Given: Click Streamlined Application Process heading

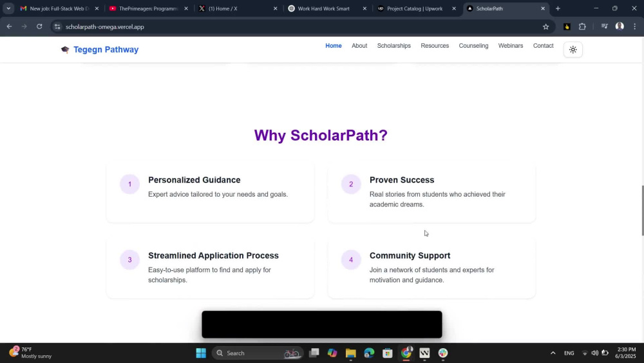Looking at the screenshot, I should 213,256.
